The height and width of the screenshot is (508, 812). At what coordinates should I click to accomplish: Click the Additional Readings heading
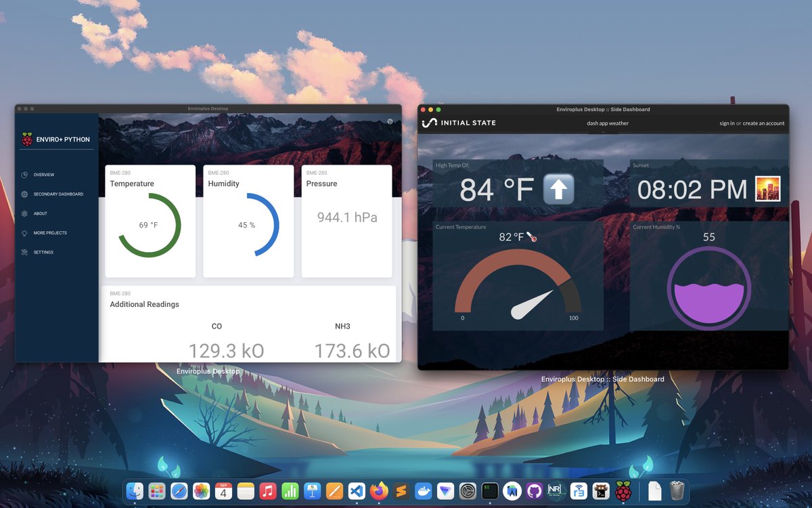coord(144,304)
